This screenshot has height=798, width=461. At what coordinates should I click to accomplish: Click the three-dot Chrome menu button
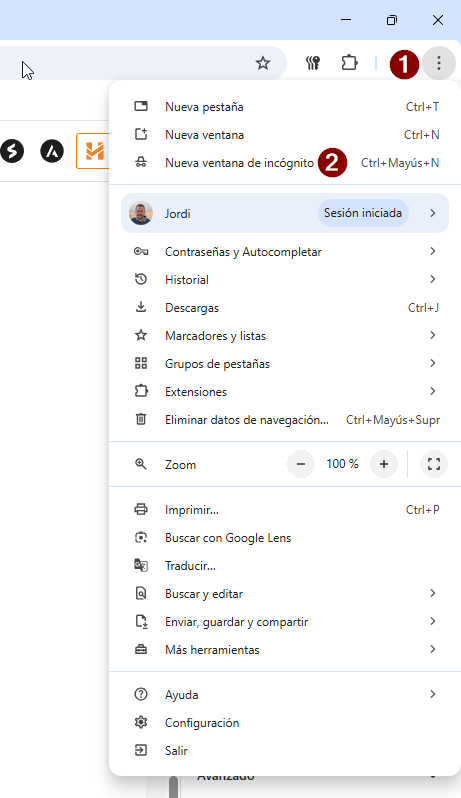(439, 63)
